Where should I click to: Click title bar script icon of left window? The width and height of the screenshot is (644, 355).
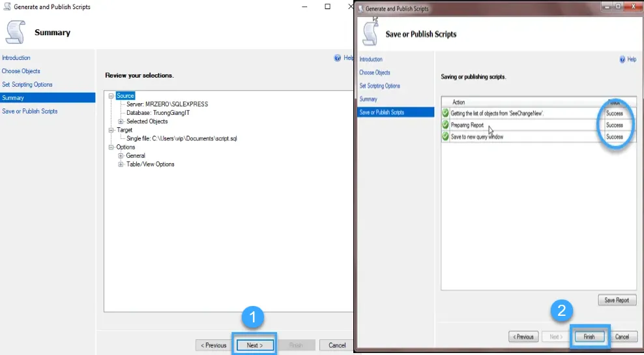(6, 7)
